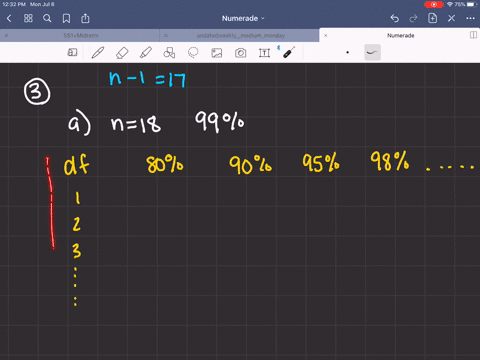Select the wavy stroke style option

(372, 52)
